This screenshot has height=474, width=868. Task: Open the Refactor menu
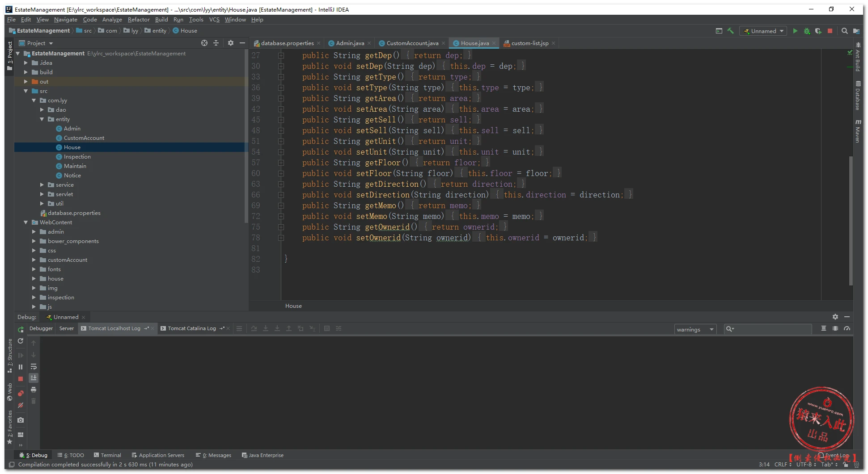[x=139, y=20]
